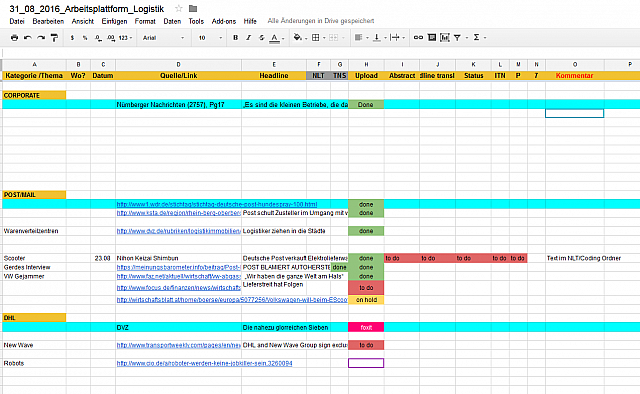Viewport: 640px width, 394px height.
Task: Open the Einfügen menu
Action: (114, 21)
